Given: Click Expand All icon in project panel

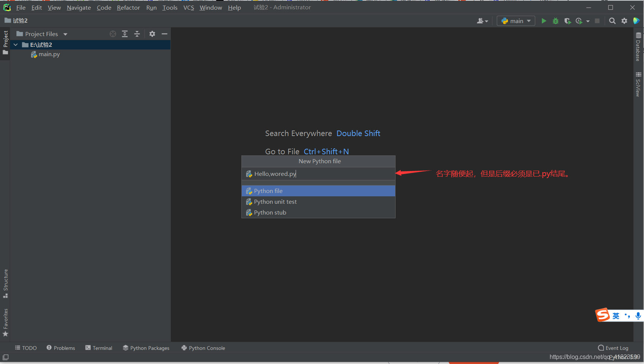Looking at the screenshot, I should [125, 34].
